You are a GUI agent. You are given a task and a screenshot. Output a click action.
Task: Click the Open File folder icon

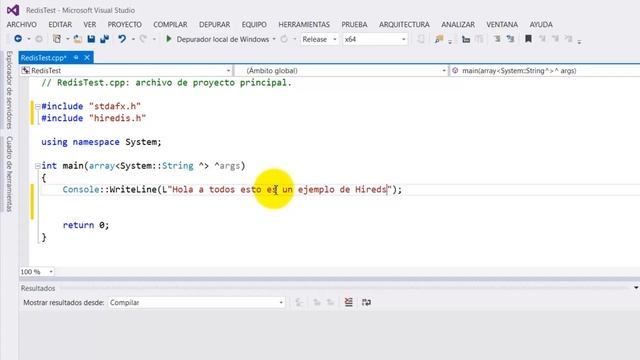tap(78, 39)
